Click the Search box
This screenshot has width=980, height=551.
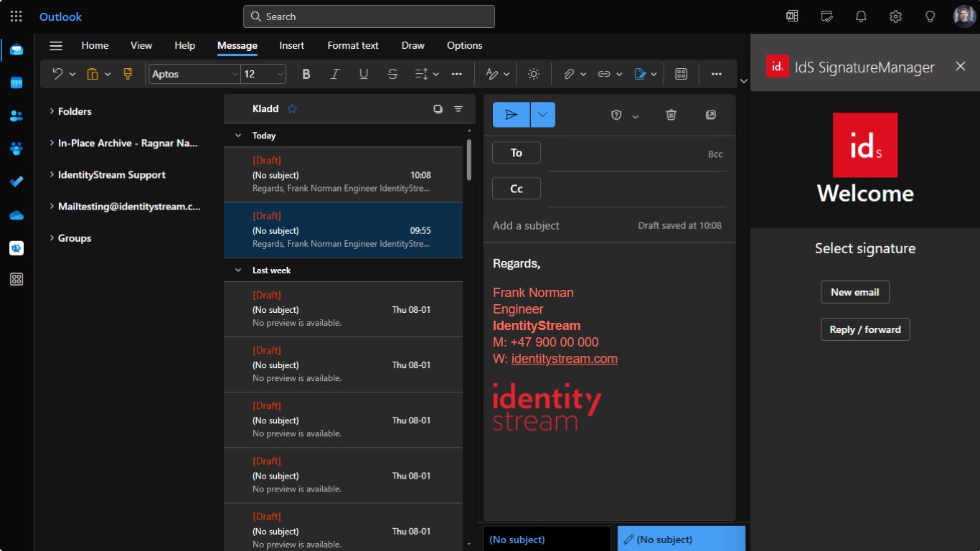369,17
